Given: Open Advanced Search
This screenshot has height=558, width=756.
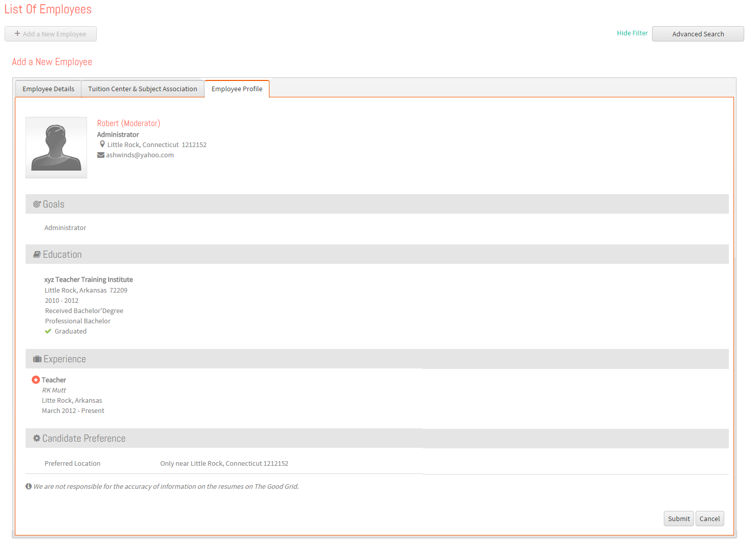Looking at the screenshot, I should [698, 34].
